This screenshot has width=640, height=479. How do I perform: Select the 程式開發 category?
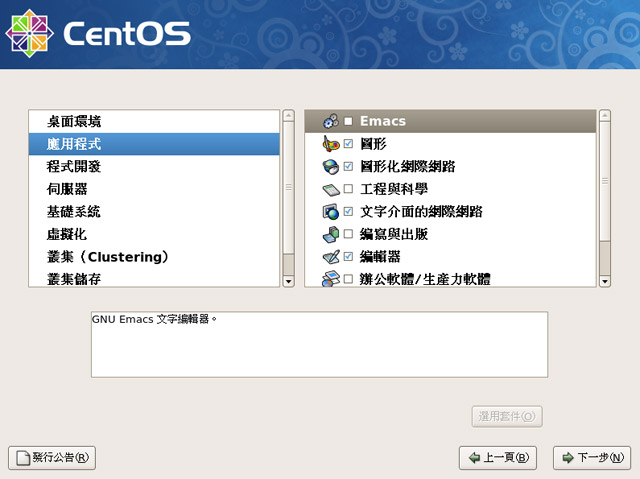pyautogui.click(x=154, y=166)
